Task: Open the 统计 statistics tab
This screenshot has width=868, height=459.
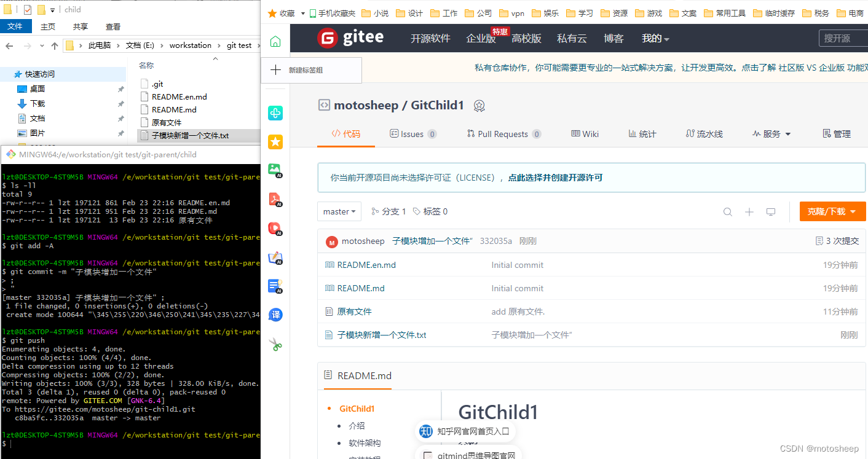Action: [642, 134]
